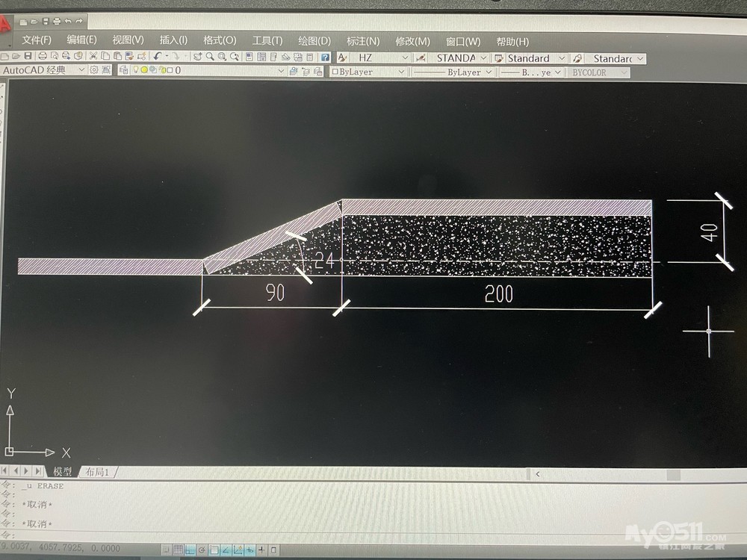The image size is (747, 560).
Task: Click the 模型 model tab
Action: coord(63,472)
